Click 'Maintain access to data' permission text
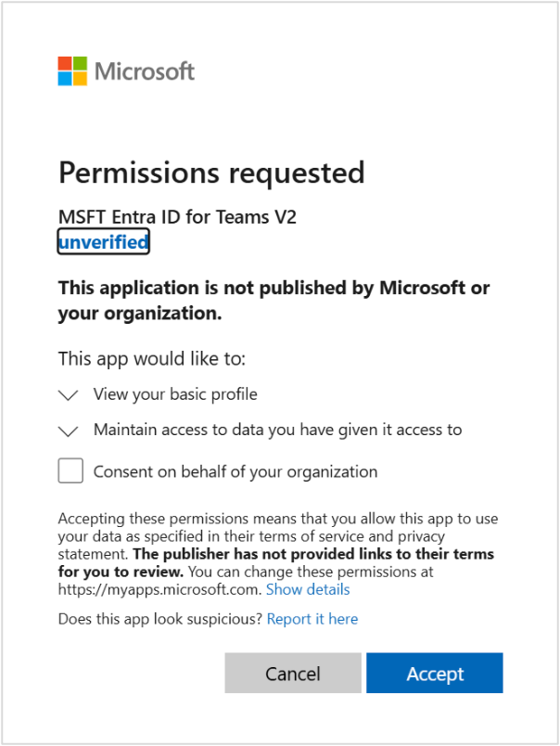Image resolution: width=560 pixels, height=746 pixels. tap(277, 430)
